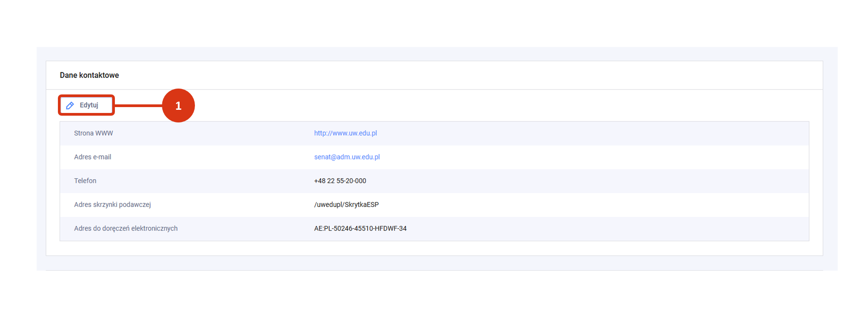The height and width of the screenshot is (319, 868).
Task: Click the Adres skrzynki podawczej label
Action: (x=112, y=205)
